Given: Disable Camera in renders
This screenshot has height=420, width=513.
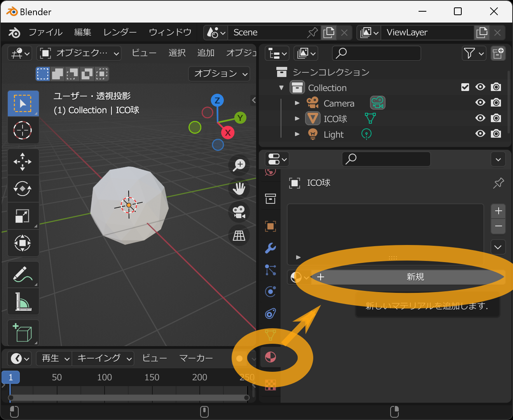Looking at the screenshot, I should click(496, 103).
